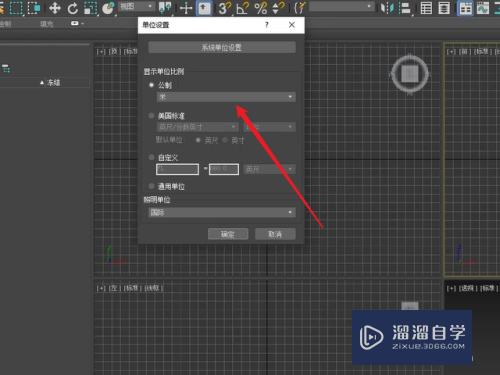Collapse the 冻结 column header arrow
Image resolution: width=500 pixels, height=375 pixels.
coord(42,83)
